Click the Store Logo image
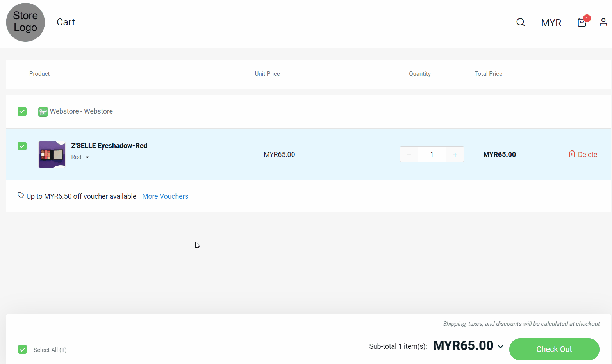The width and height of the screenshot is (612, 364). pyautogui.click(x=25, y=22)
